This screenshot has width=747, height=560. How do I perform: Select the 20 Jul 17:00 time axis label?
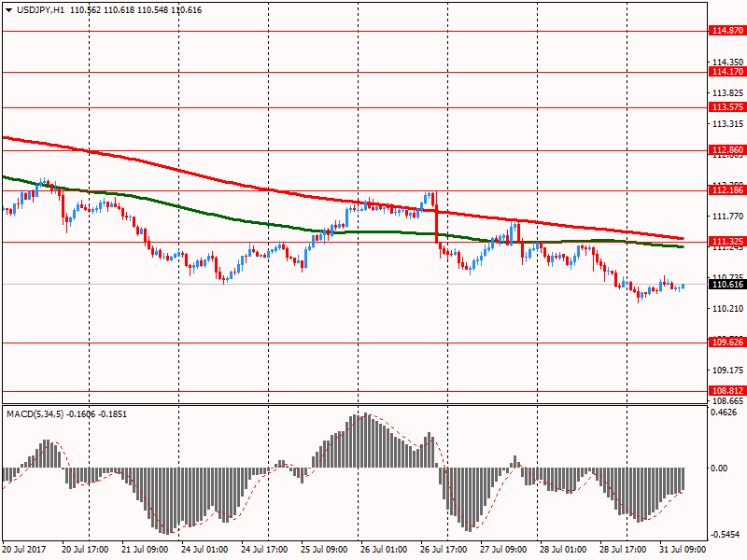tap(85, 550)
